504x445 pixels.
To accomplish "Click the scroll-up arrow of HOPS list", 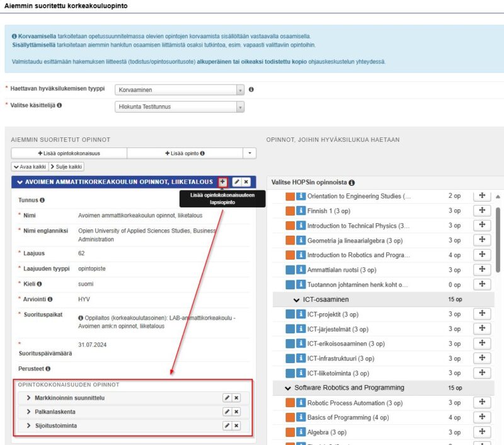I will point(498,197).
